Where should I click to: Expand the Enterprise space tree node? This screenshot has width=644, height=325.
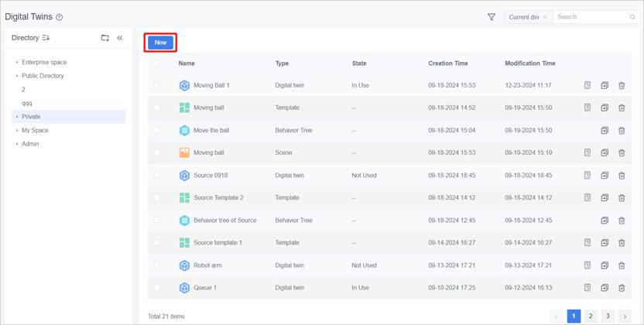pyautogui.click(x=17, y=62)
